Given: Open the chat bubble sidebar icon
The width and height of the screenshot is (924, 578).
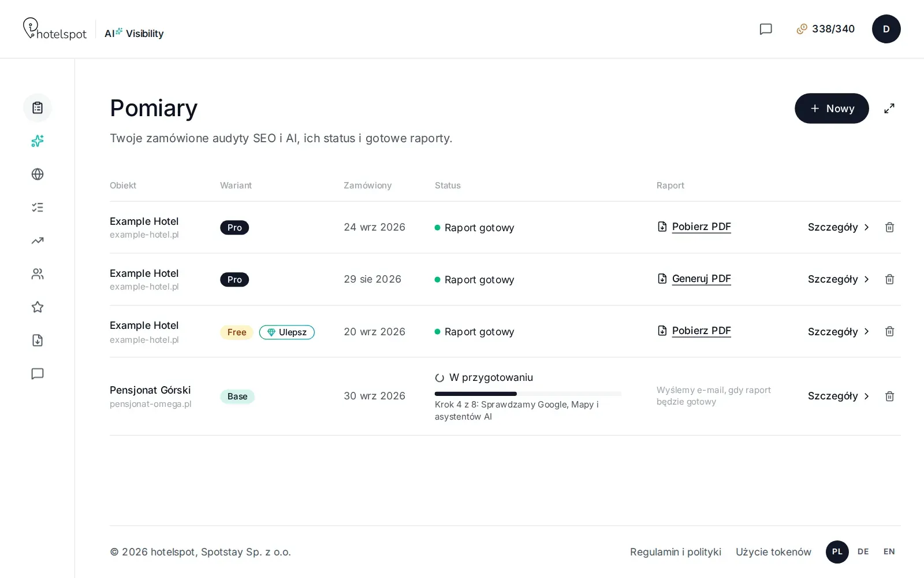Looking at the screenshot, I should (x=38, y=373).
